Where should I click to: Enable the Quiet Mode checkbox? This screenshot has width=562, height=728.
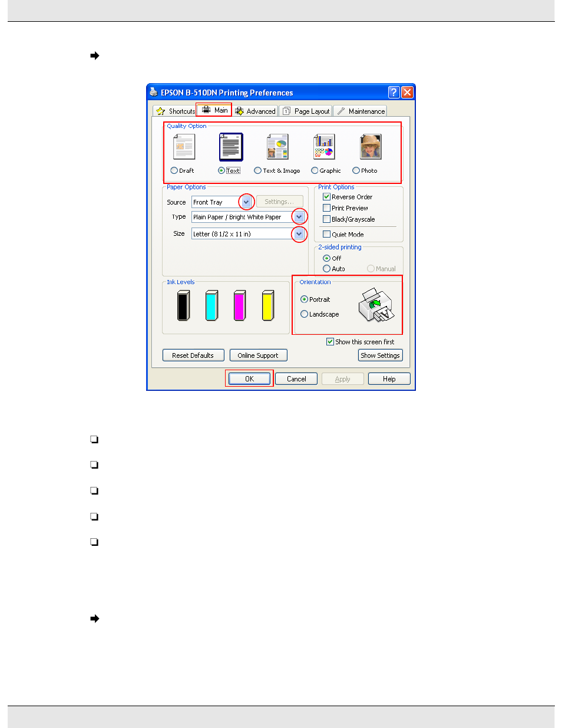[x=326, y=234]
